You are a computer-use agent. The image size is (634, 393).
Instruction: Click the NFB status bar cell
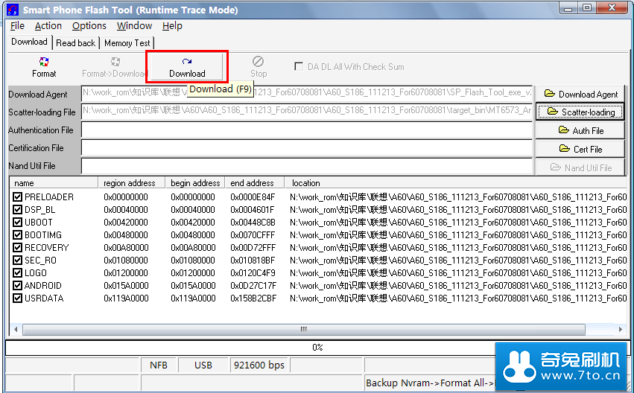158,365
